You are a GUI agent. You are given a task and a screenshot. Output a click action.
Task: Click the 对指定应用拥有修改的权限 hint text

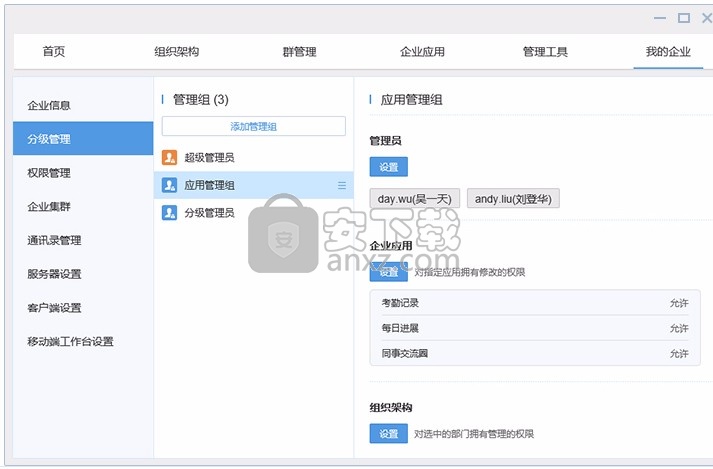point(470,272)
